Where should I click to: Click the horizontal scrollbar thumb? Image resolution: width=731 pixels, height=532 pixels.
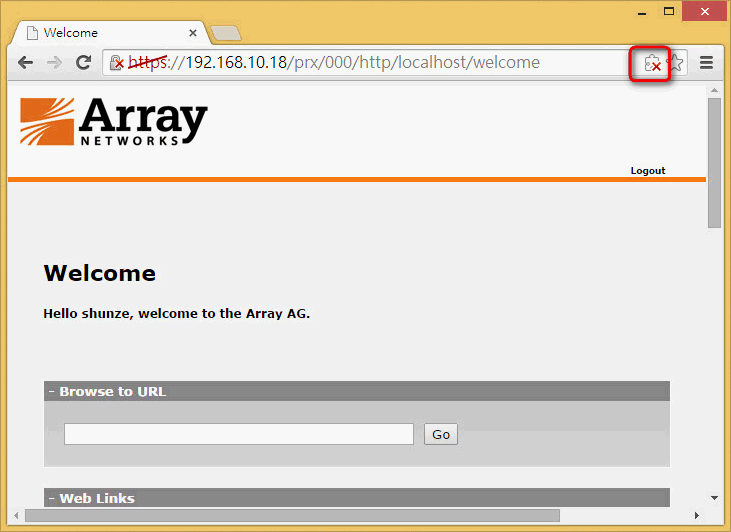coord(292,516)
